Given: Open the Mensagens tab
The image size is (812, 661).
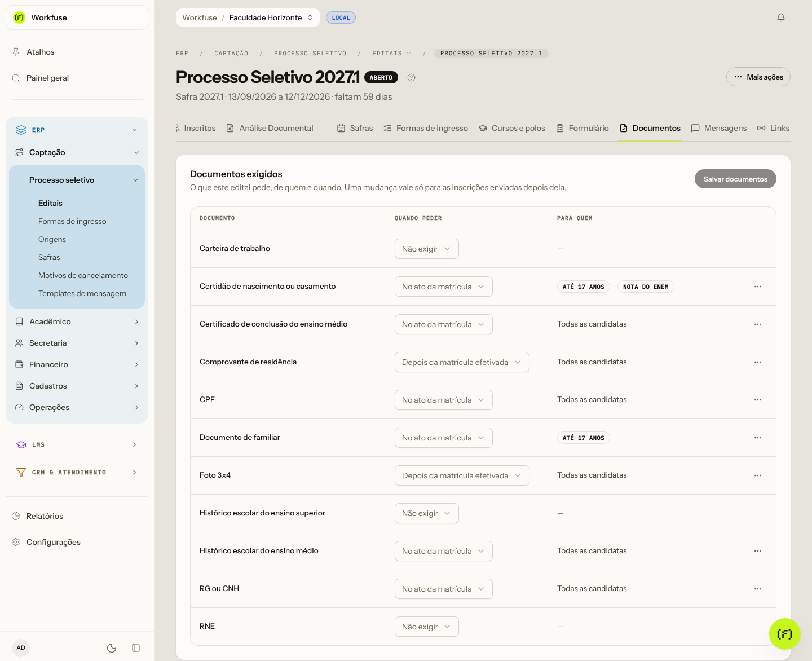Looking at the screenshot, I should point(719,128).
